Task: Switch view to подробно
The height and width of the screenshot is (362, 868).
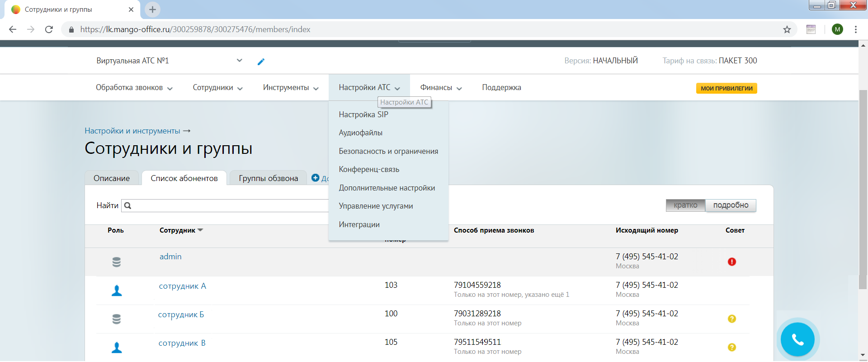Action: click(731, 205)
